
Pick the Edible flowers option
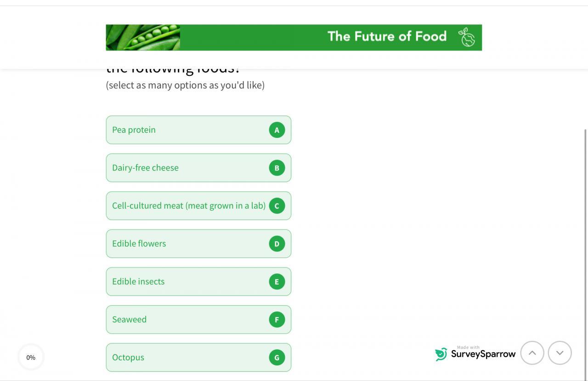(x=184, y=244)
